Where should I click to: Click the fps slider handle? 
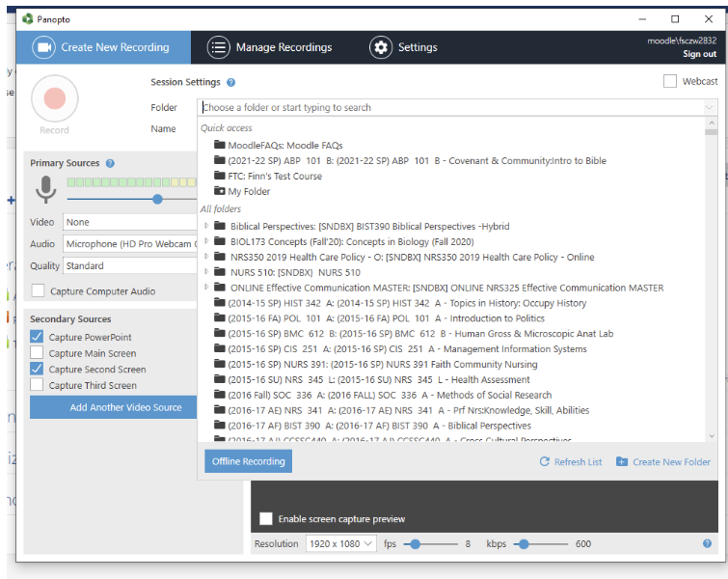(x=415, y=544)
